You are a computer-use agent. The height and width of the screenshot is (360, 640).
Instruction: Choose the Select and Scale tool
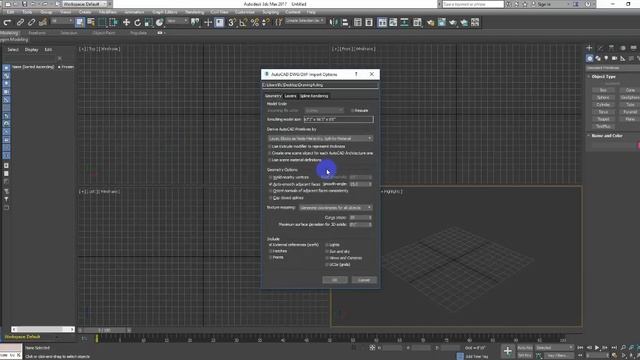point(149,22)
